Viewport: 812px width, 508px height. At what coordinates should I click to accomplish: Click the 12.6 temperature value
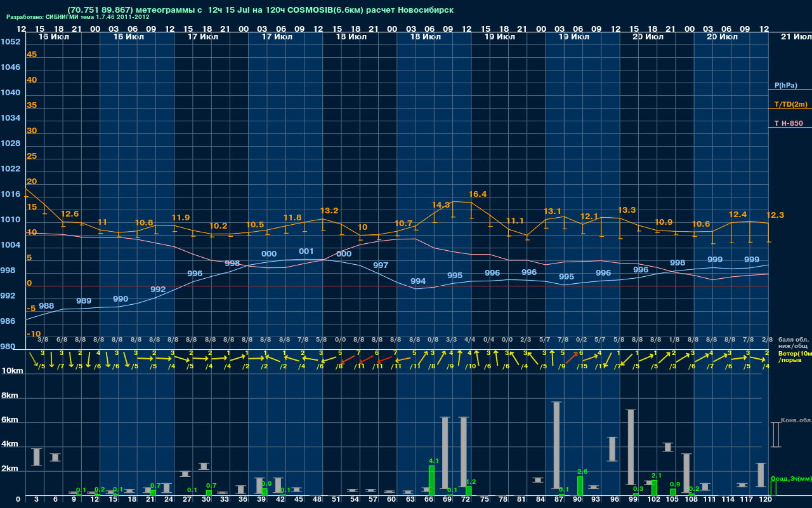tap(70, 214)
